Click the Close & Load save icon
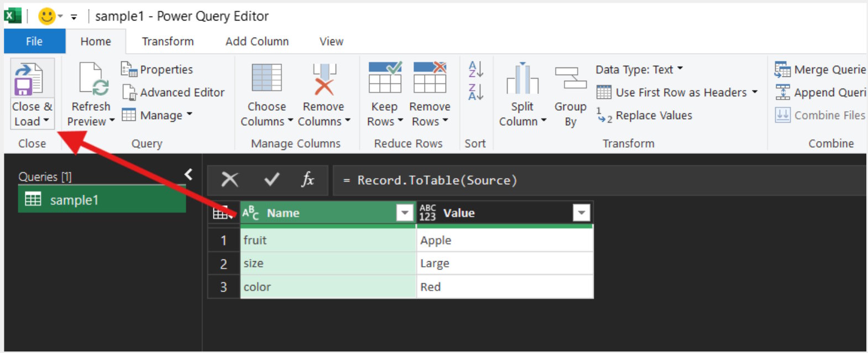This screenshot has height=353, width=868. tap(29, 79)
